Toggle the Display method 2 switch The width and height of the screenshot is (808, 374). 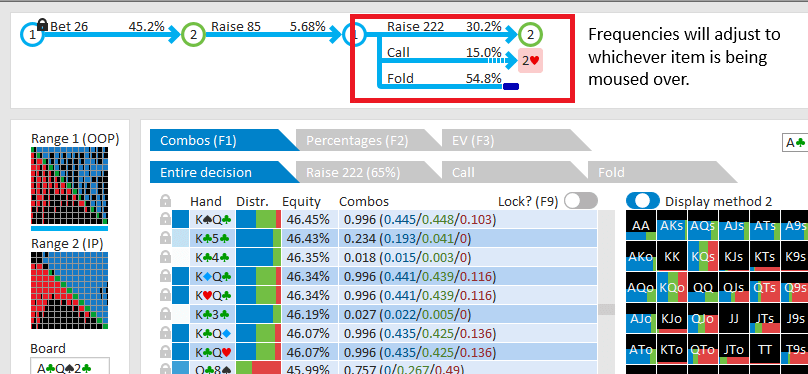(x=643, y=201)
